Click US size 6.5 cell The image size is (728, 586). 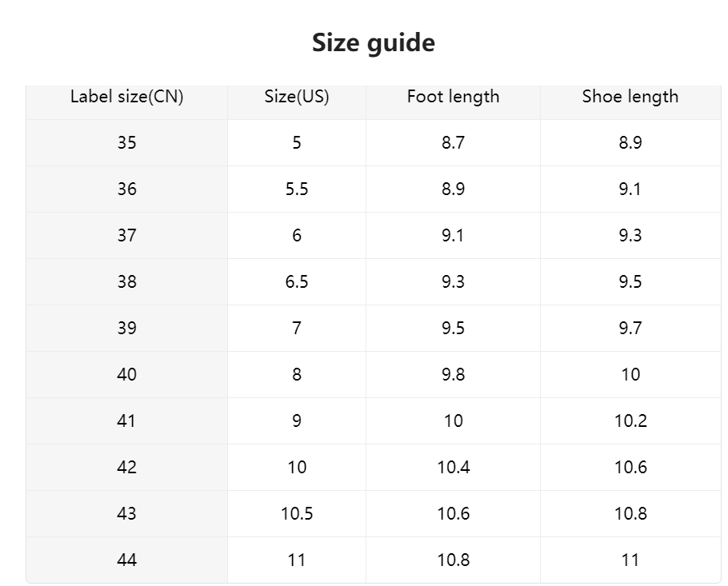(297, 282)
